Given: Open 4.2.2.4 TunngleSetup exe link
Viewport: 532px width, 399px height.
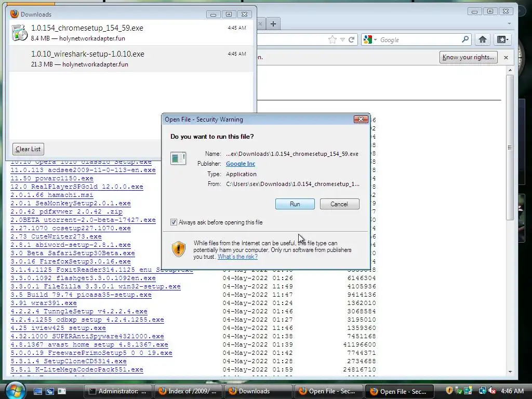Looking at the screenshot, I should pyautogui.click(x=79, y=312).
